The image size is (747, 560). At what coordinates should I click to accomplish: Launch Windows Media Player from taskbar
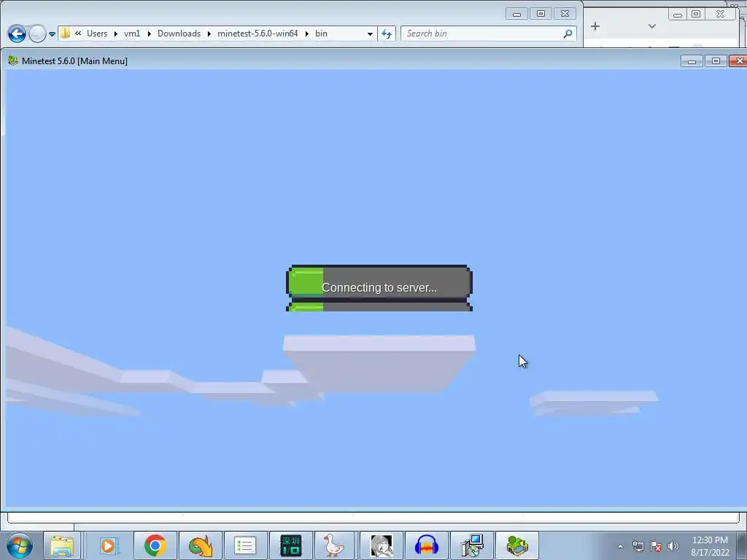coord(108,545)
